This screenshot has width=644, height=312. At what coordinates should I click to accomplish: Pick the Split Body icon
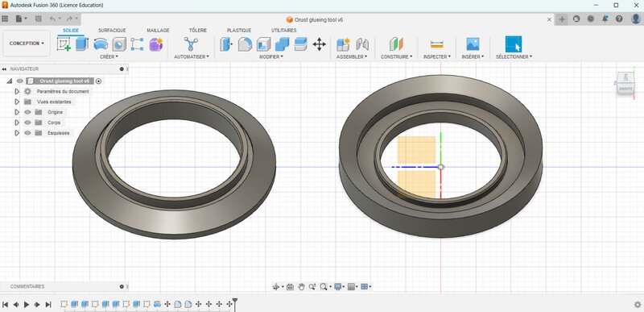(300, 44)
